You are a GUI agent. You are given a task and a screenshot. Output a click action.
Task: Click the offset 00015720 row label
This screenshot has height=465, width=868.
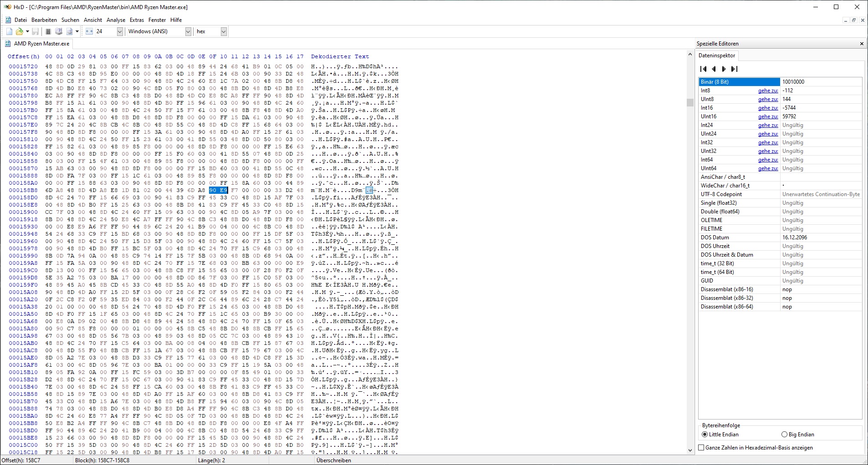click(x=23, y=66)
